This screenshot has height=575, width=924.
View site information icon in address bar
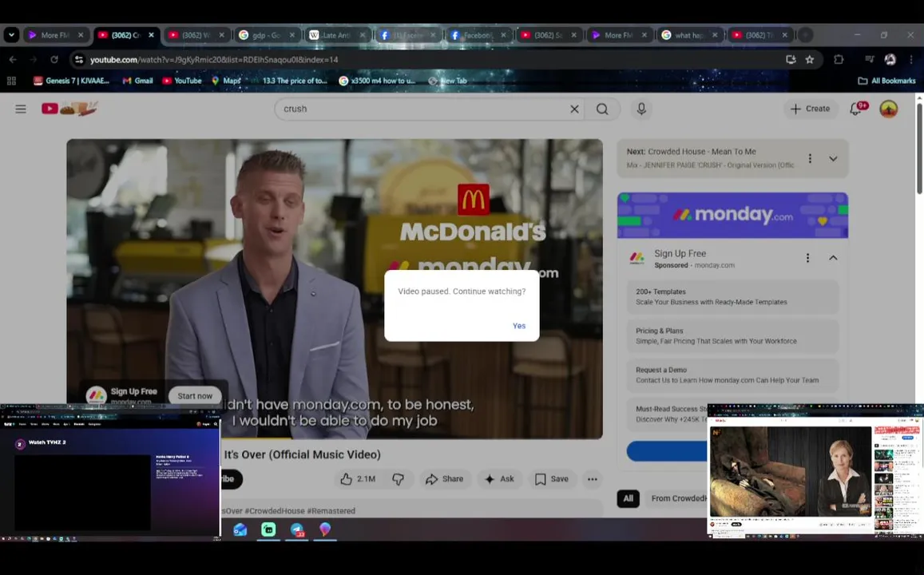click(x=79, y=60)
